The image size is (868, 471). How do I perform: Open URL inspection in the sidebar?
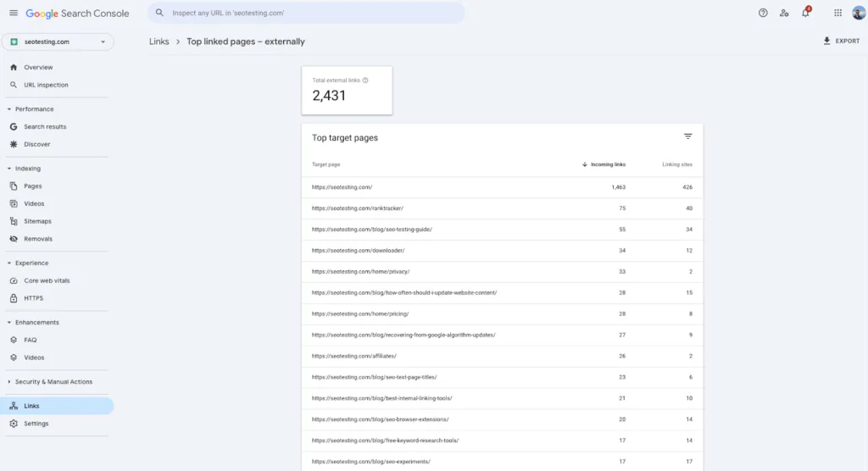[x=46, y=85]
